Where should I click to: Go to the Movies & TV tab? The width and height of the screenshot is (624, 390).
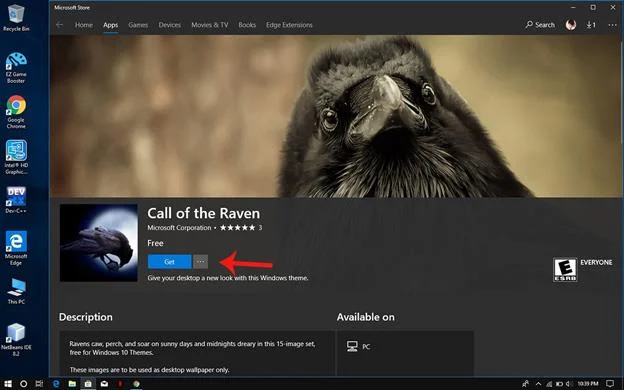(x=210, y=25)
